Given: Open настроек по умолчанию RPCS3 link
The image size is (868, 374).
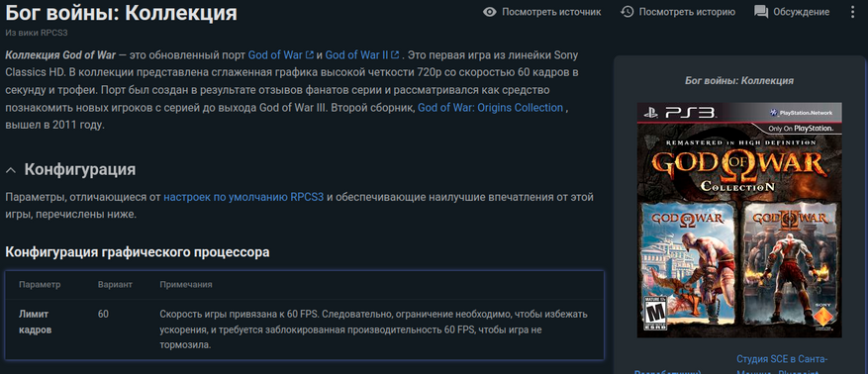Looking at the screenshot, I should pos(243,197).
